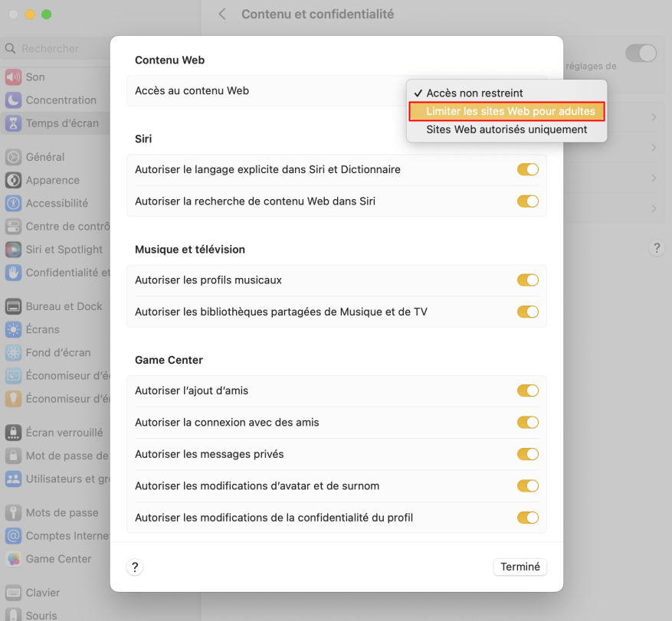Screen dimensions: 672x621
Task: Open the Apparence icon
Action: pos(13,180)
